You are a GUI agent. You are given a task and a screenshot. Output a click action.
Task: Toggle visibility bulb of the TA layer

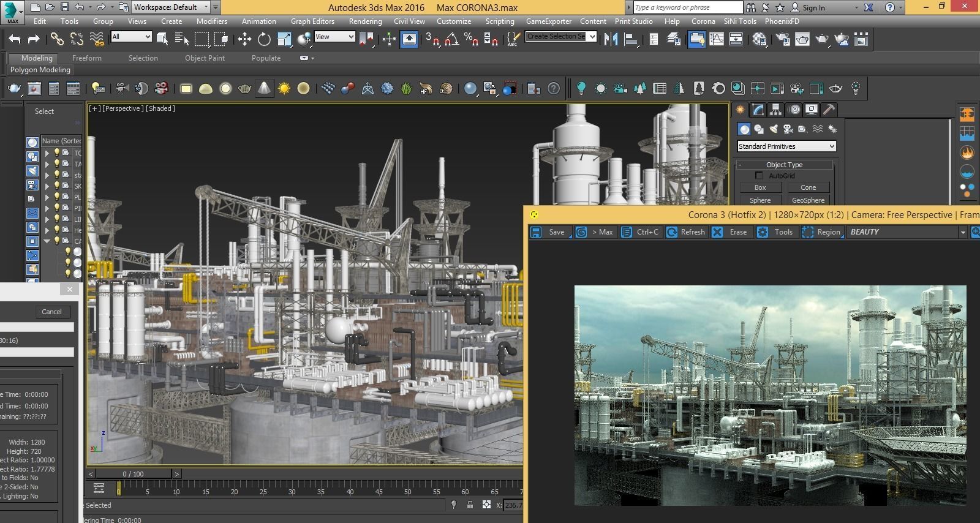coord(57,164)
